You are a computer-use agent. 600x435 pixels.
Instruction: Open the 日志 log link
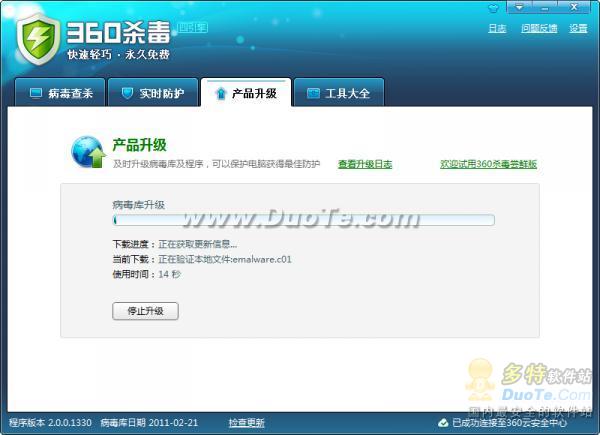pyautogui.click(x=497, y=28)
